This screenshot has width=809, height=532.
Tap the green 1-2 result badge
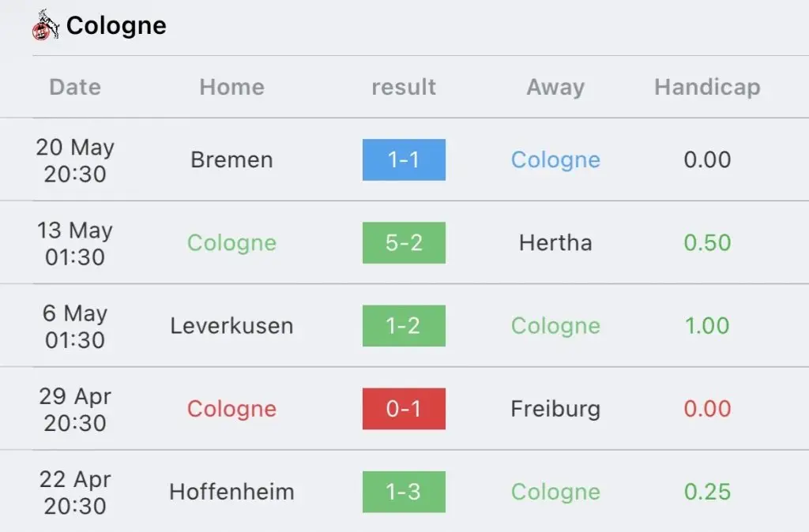coord(404,326)
